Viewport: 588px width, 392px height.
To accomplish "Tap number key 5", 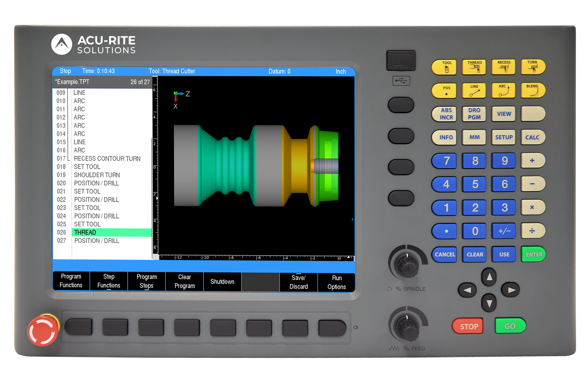I will (x=474, y=184).
